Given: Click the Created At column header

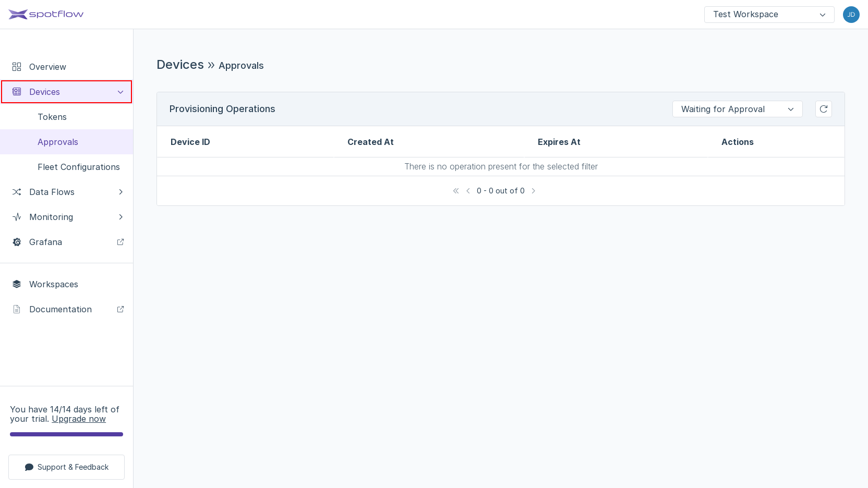Looking at the screenshot, I should coord(370,142).
